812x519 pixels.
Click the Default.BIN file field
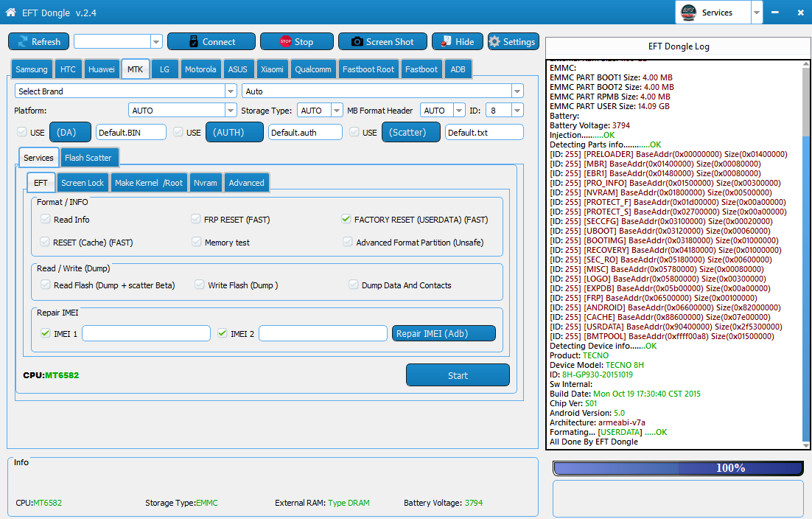(131, 132)
